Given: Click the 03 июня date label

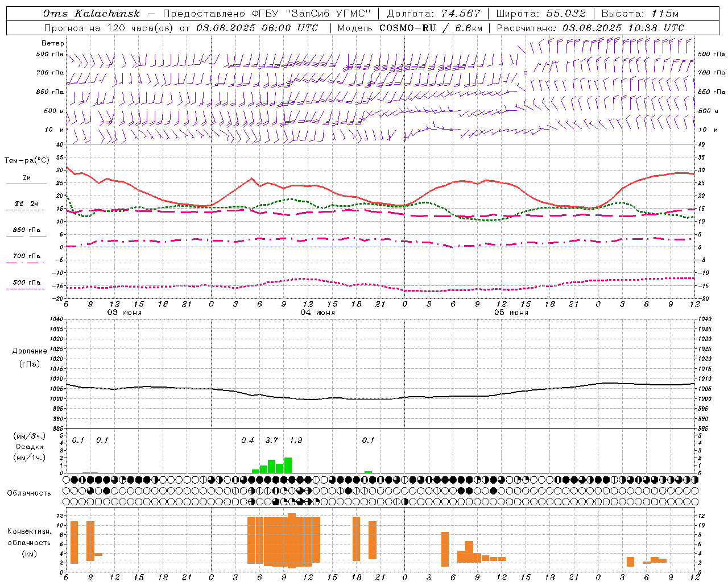Looking at the screenshot, I should [125, 313].
